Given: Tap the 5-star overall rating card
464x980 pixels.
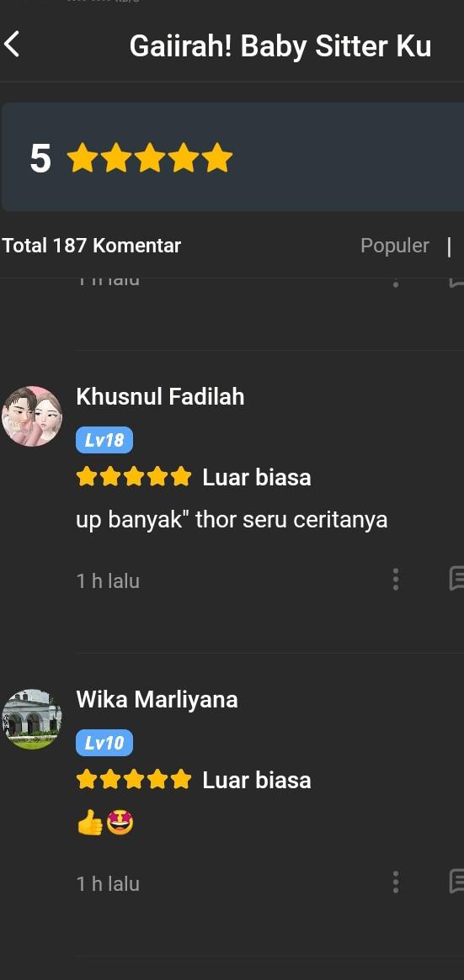Looking at the screenshot, I should click(x=232, y=157).
